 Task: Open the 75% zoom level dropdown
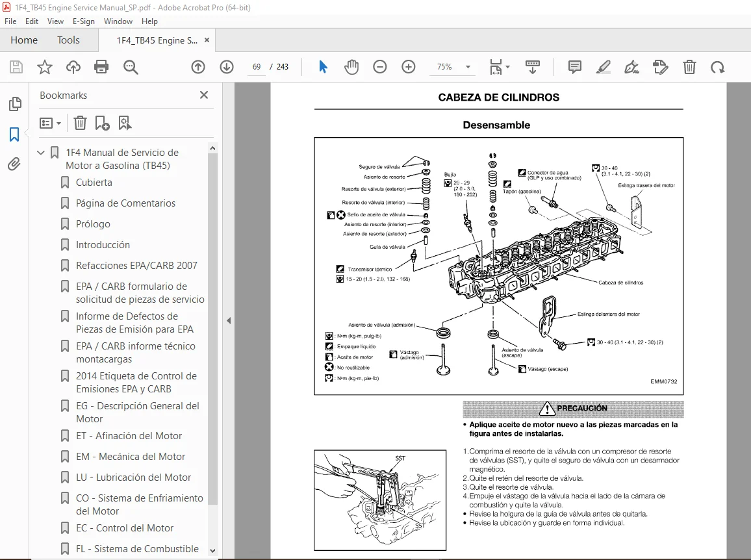468,67
